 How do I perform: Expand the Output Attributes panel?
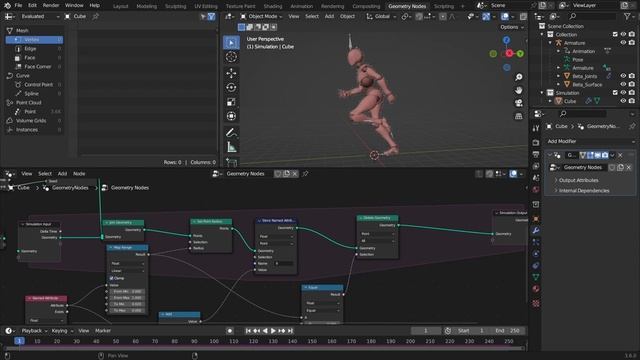tap(578, 180)
